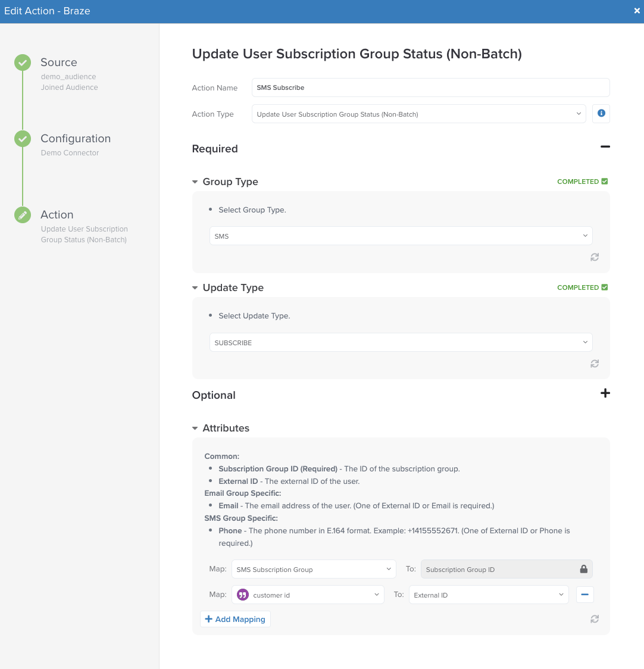Expand the Optional section with plus icon
644x669 pixels.
(x=605, y=393)
